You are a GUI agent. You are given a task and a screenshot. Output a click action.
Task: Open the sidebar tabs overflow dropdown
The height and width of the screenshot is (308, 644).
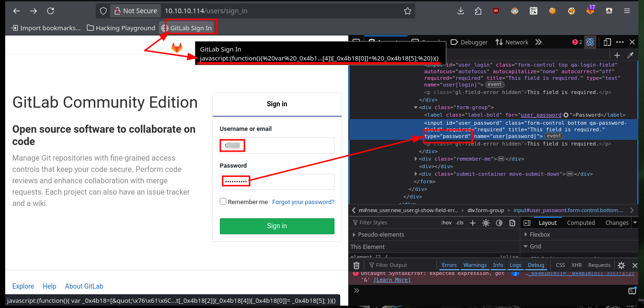[x=635, y=223]
